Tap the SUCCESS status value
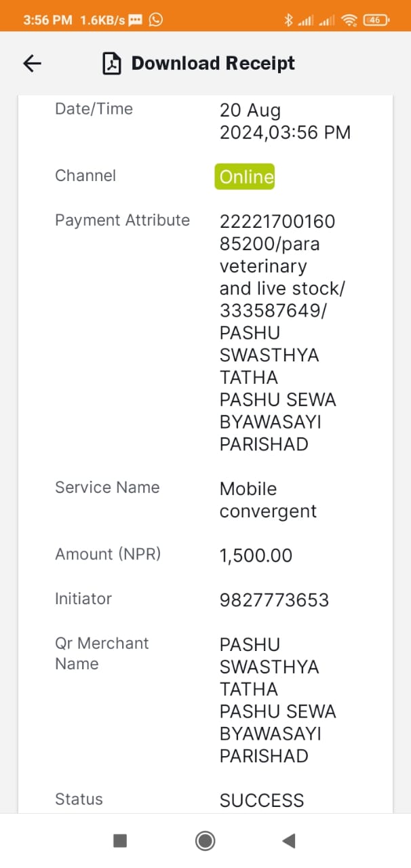 [262, 801]
